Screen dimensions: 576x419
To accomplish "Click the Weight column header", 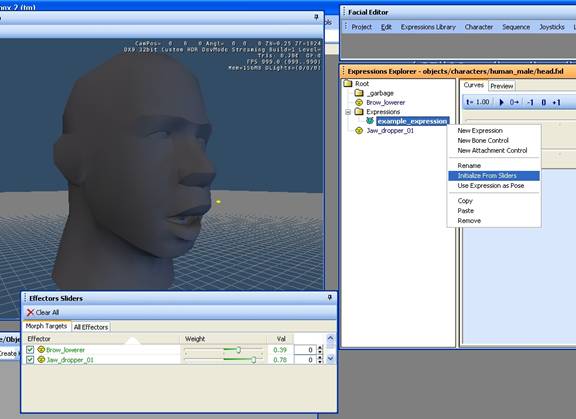I will (223, 339).
